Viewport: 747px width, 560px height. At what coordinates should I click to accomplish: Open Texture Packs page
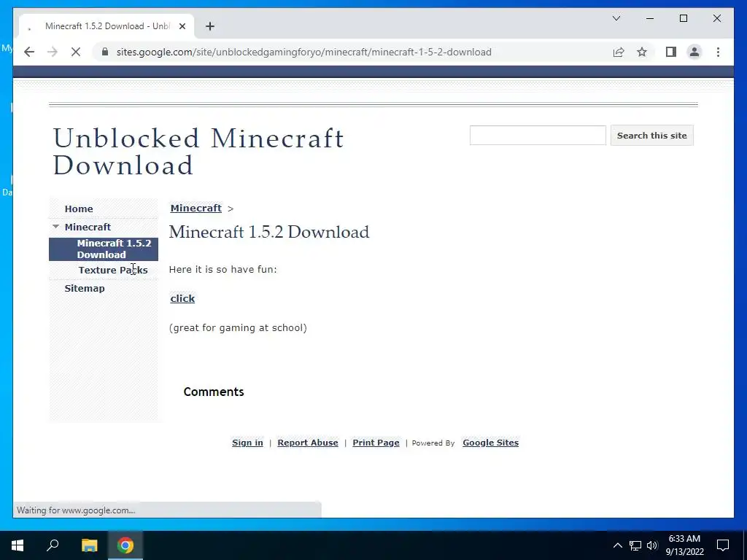click(113, 270)
